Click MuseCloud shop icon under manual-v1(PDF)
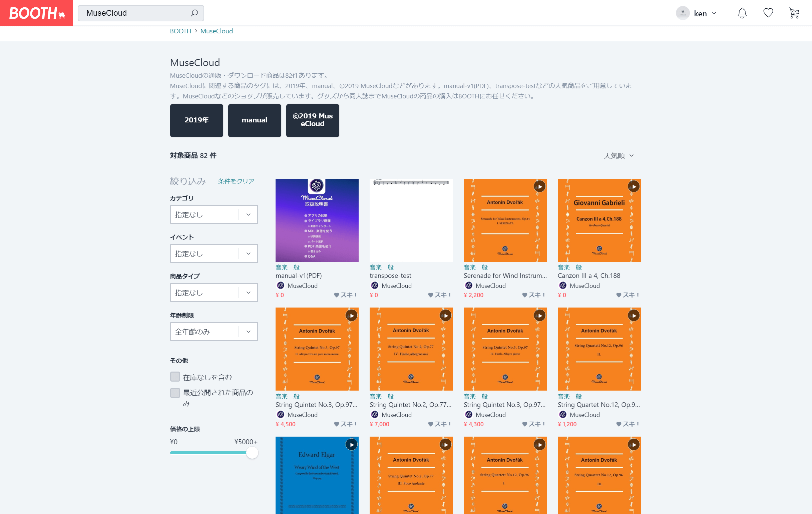 pyautogui.click(x=281, y=286)
